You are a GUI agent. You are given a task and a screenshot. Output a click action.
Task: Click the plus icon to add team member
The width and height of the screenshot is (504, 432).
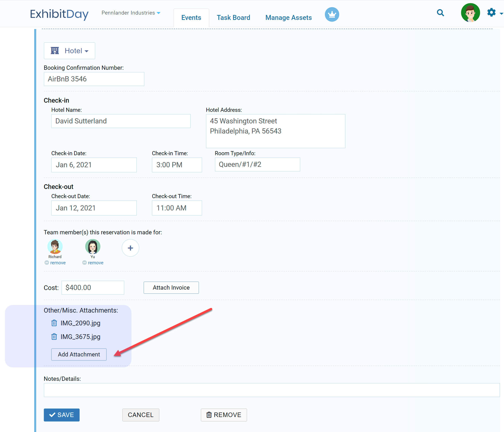130,248
